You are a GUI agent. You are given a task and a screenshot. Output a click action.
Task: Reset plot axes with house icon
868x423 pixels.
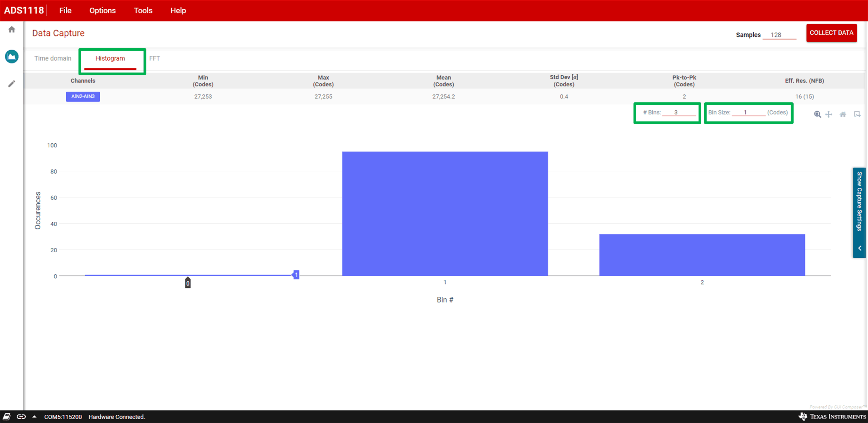843,114
